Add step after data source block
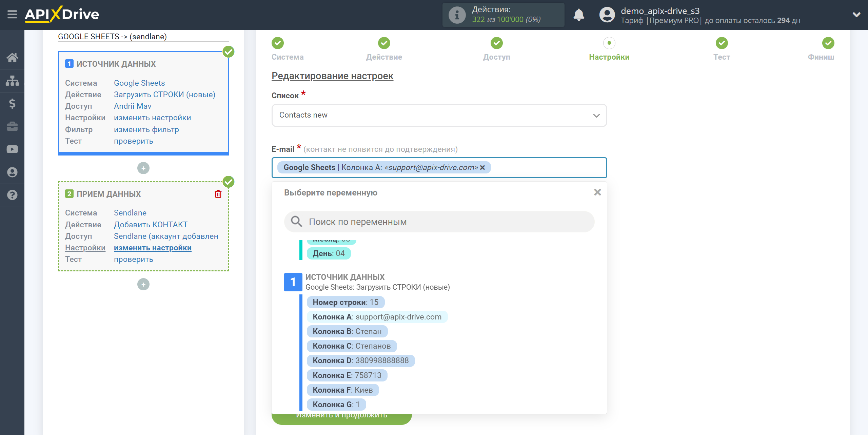The image size is (868, 435). (143, 168)
